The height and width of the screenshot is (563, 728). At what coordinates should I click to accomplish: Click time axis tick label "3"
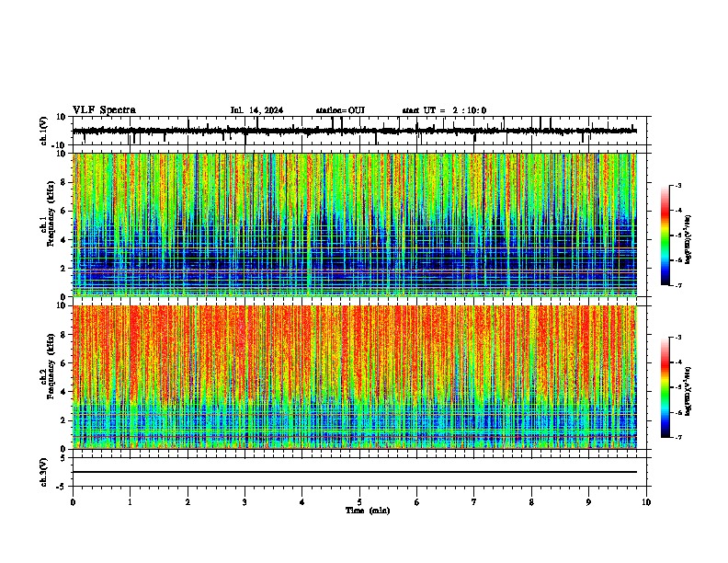[245, 502]
